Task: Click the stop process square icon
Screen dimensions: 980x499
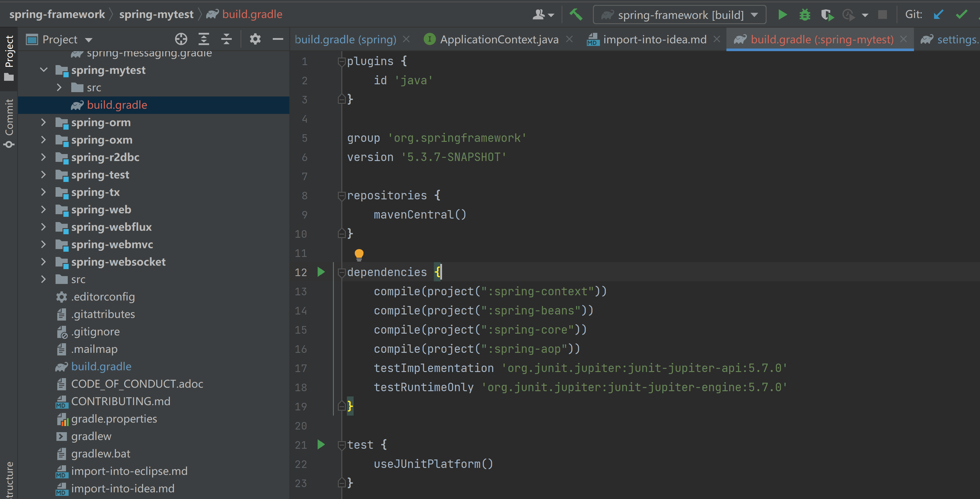Action: [x=882, y=15]
